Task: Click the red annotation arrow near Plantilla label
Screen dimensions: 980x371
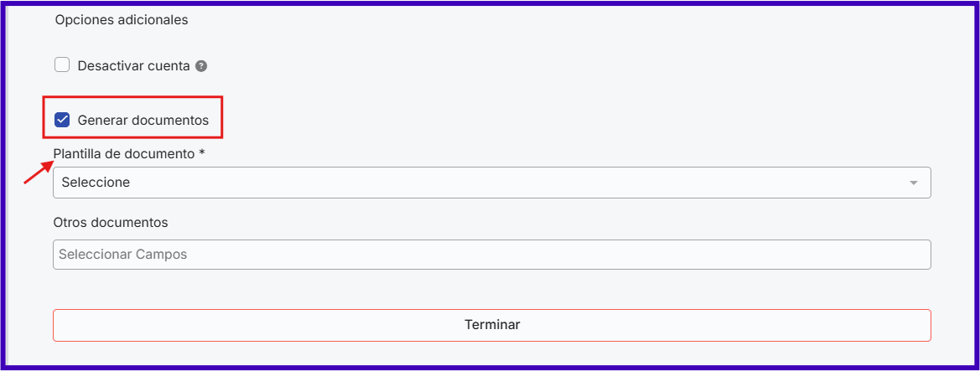Action: click(x=36, y=173)
